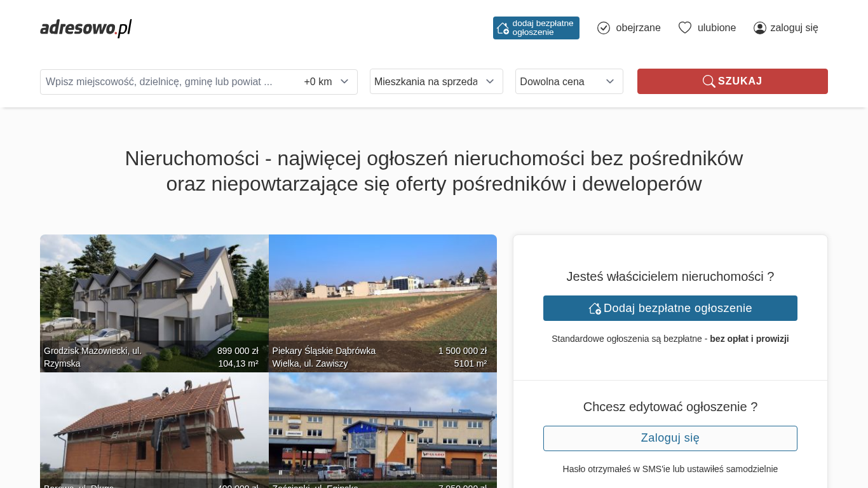This screenshot has width=868, height=488.
Task: Open the yellow commercial building listing
Action: click(383, 429)
